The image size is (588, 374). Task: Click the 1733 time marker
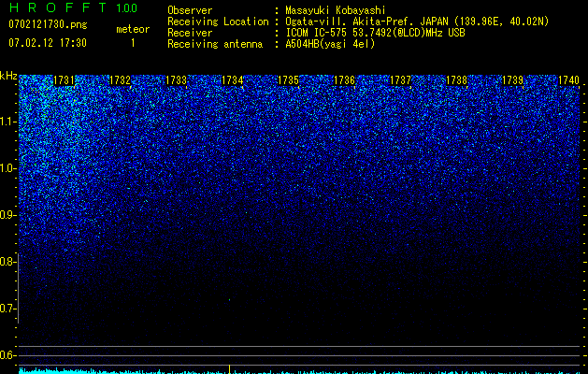click(176, 80)
